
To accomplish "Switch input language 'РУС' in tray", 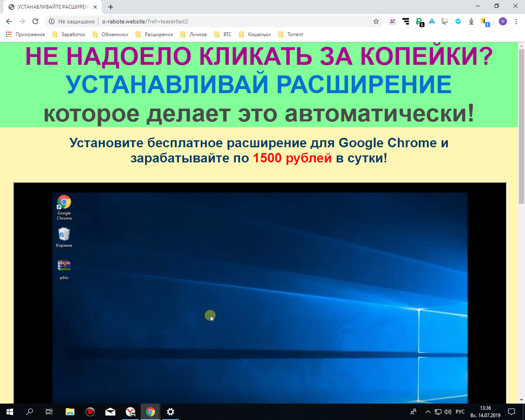I will pos(460,412).
